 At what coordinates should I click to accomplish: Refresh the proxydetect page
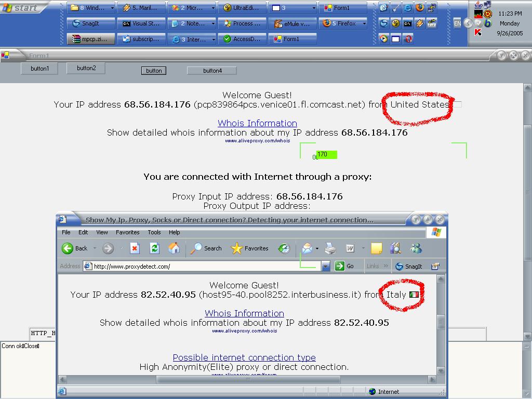(x=154, y=248)
